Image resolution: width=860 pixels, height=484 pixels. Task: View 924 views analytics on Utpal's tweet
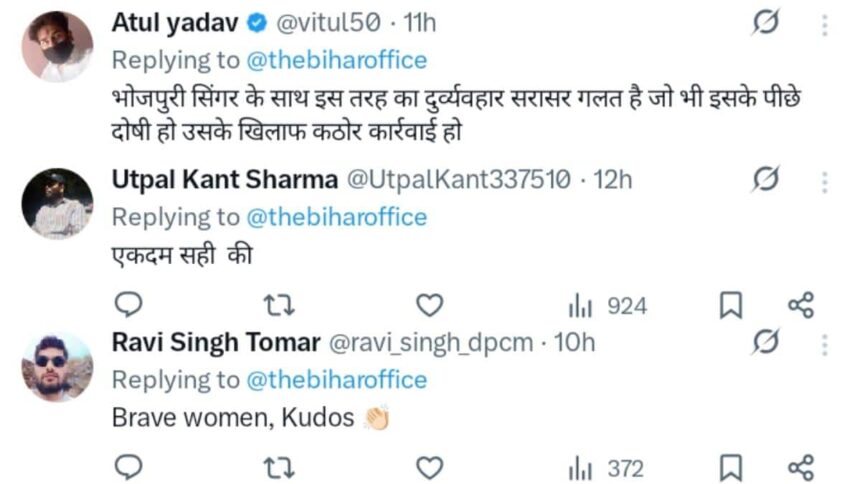tap(608, 305)
